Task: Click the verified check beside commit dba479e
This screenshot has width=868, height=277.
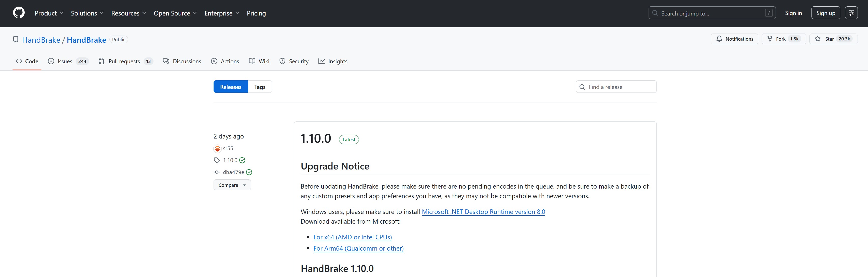Action: click(249, 172)
